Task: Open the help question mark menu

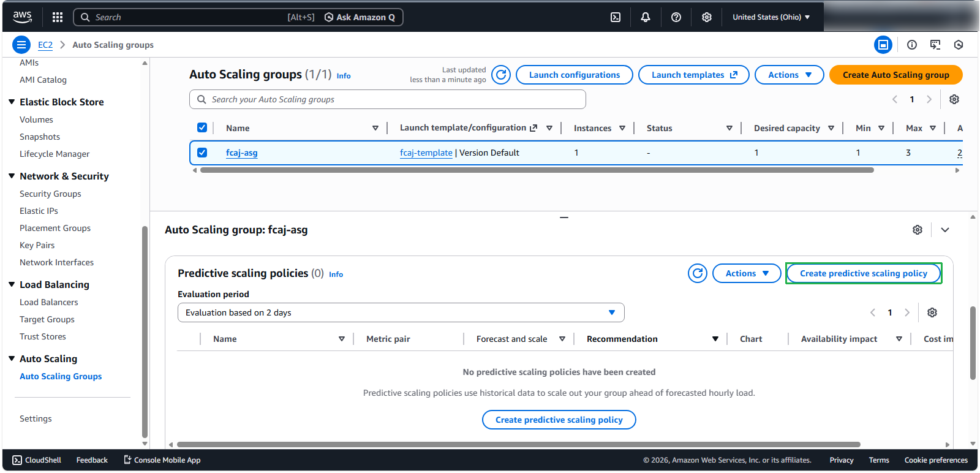Action: pyautogui.click(x=676, y=17)
